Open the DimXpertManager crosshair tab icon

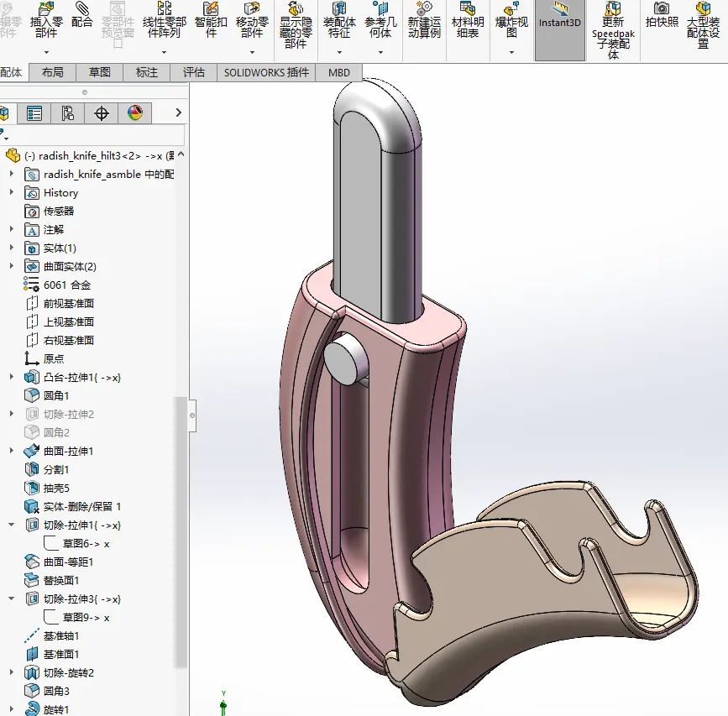[102, 113]
